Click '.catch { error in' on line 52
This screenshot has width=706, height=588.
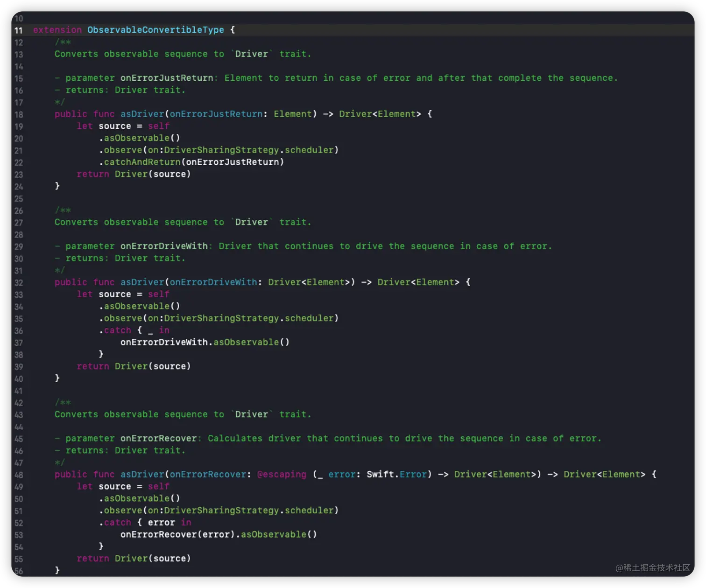[x=145, y=523]
